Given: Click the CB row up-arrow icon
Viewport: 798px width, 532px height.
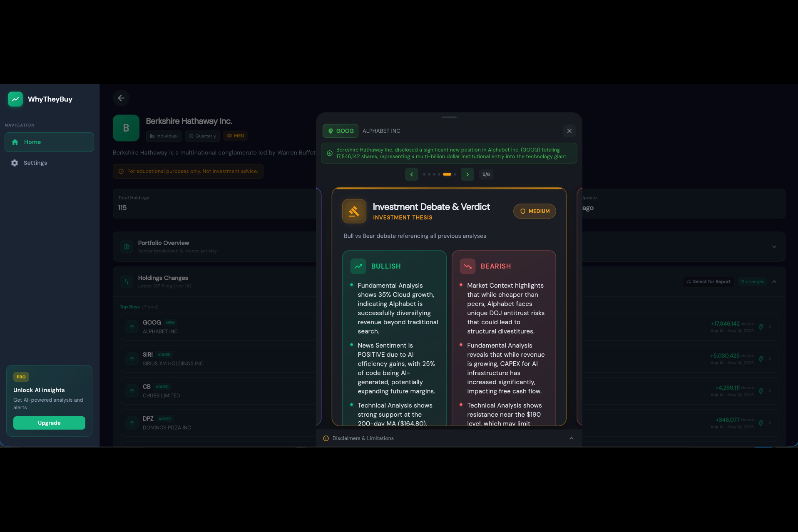Looking at the screenshot, I should [x=132, y=391].
